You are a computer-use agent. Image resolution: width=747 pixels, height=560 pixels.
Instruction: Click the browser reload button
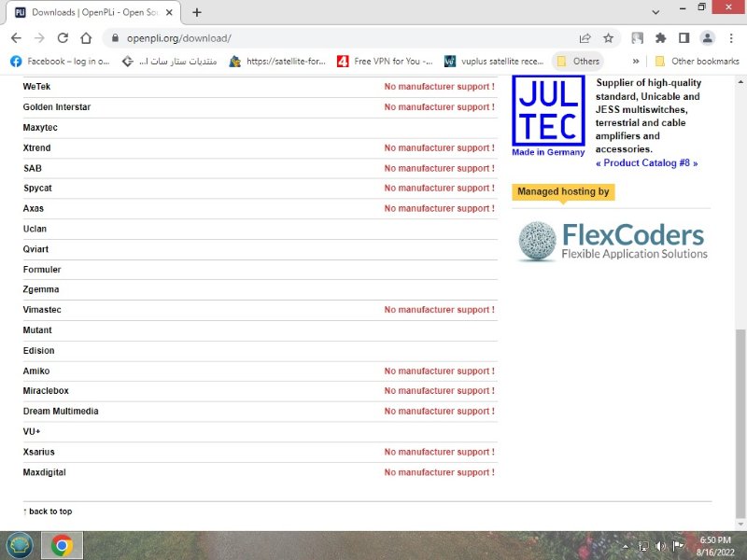(63, 38)
